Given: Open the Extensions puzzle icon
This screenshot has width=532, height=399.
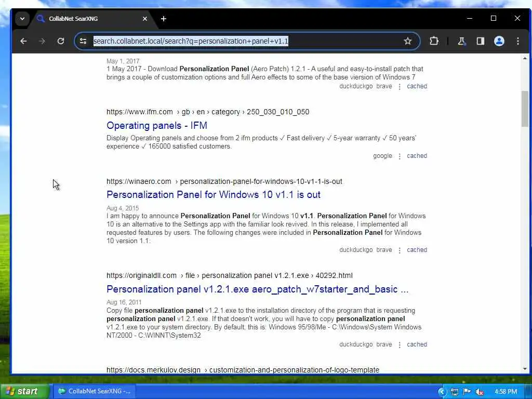Looking at the screenshot, I should [434, 41].
